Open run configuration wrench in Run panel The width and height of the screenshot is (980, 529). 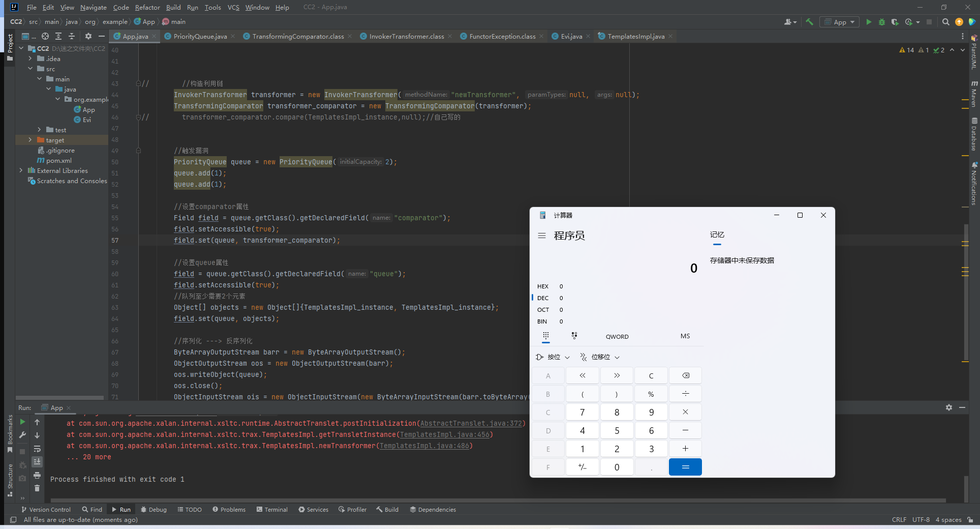pyautogui.click(x=22, y=435)
